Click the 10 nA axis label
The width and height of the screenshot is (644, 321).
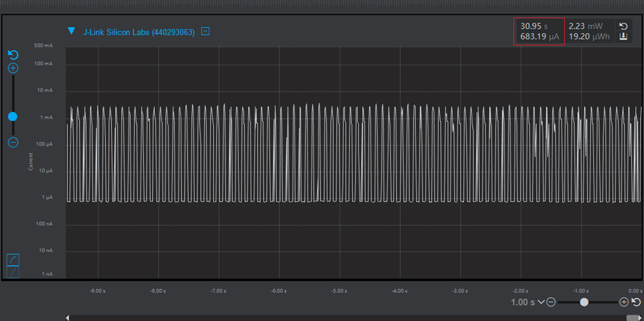coord(45,251)
